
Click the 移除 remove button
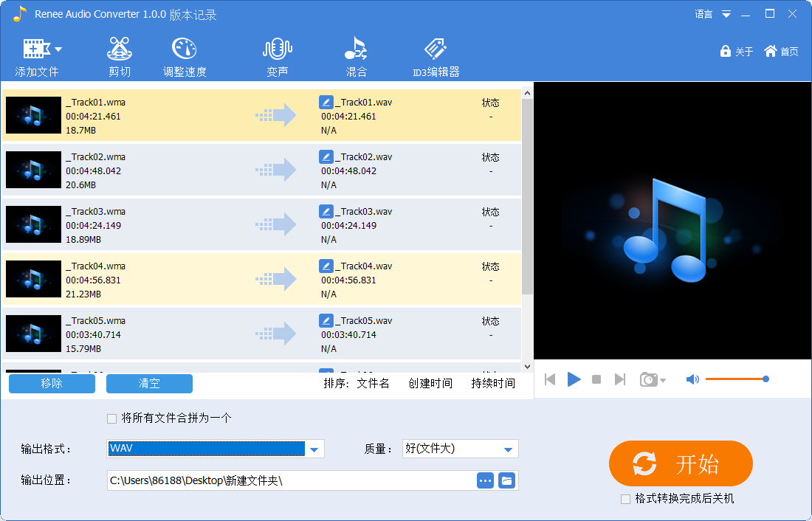(x=52, y=383)
